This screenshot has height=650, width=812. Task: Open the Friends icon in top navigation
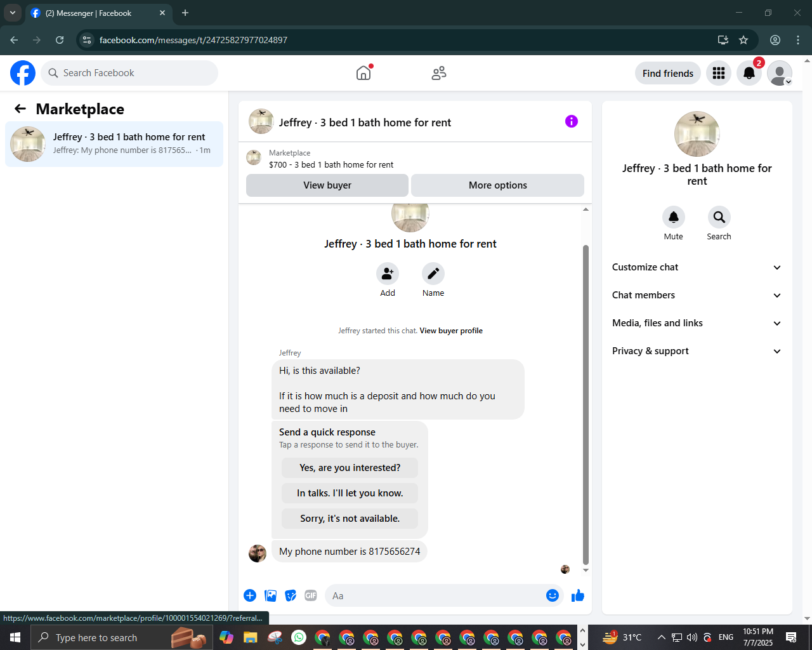pos(439,73)
